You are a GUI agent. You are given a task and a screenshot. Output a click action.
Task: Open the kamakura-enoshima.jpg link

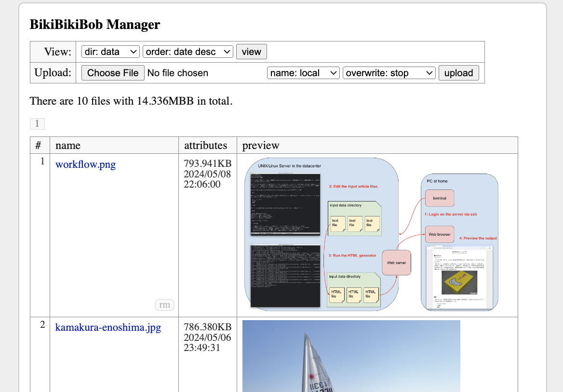[108, 327]
